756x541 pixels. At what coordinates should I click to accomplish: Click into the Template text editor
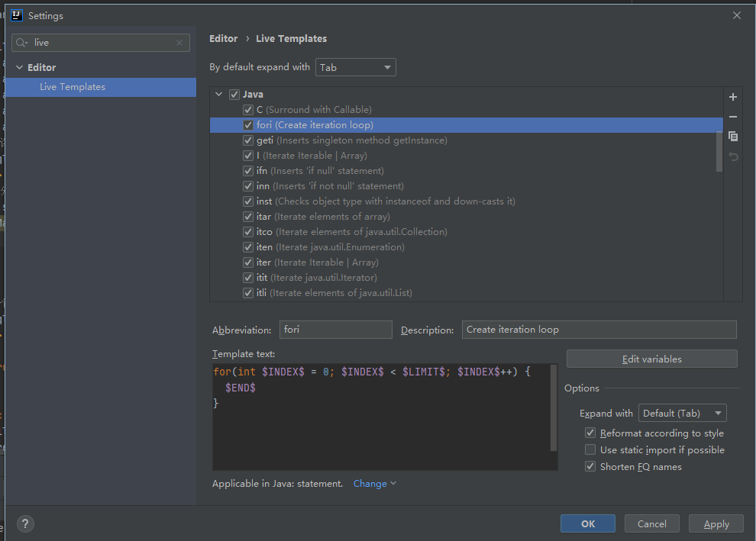pyautogui.click(x=381, y=417)
